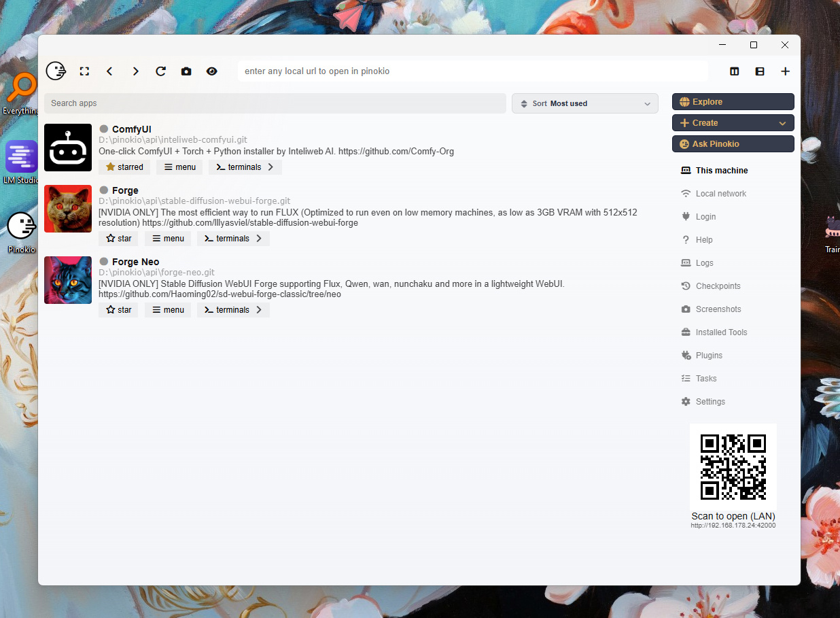Viewport: 840px width, 618px height.
Task: Click the ComfyUI app title
Action: pos(132,129)
